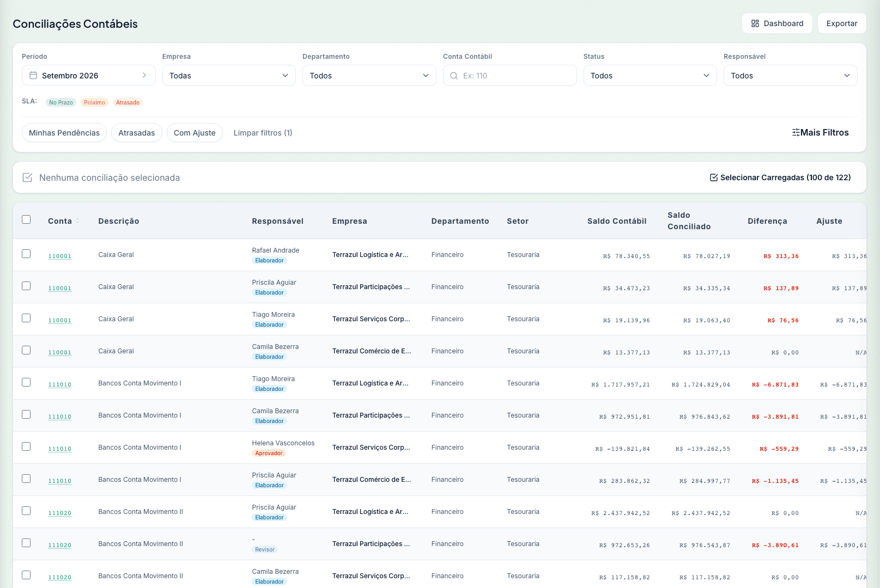Sort by the Conta column arrow
This screenshot has height=588, width=880.
tap(77, 221)
